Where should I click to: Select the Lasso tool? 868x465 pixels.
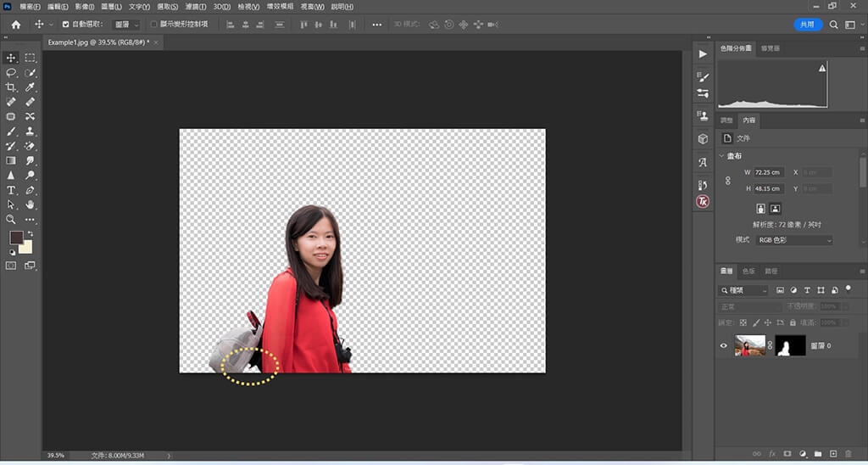pyautogui.click(x=10, y=73)
